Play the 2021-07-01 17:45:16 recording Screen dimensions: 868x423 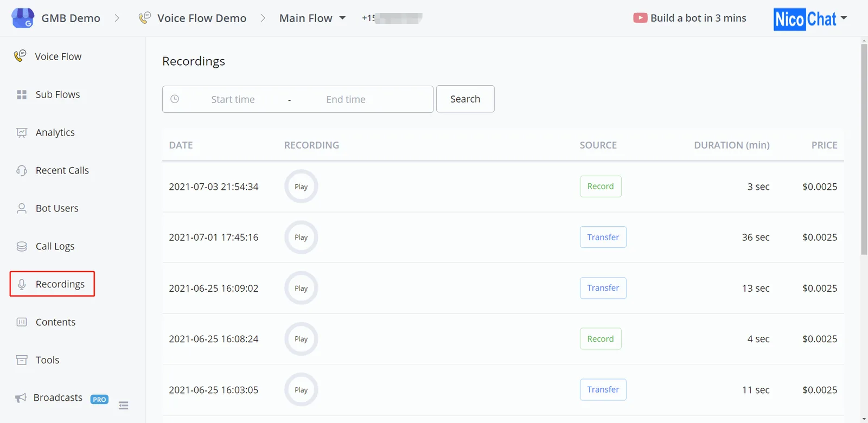pyautogui.click(x=301, y=237)
